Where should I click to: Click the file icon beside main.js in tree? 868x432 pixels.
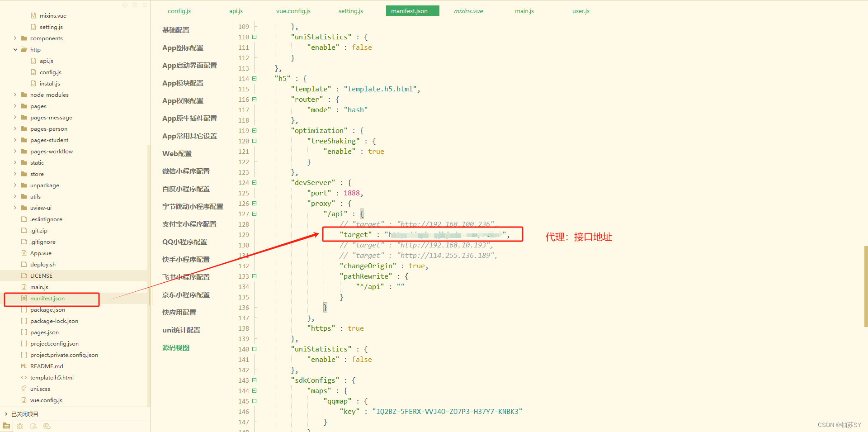pos(24,287)
